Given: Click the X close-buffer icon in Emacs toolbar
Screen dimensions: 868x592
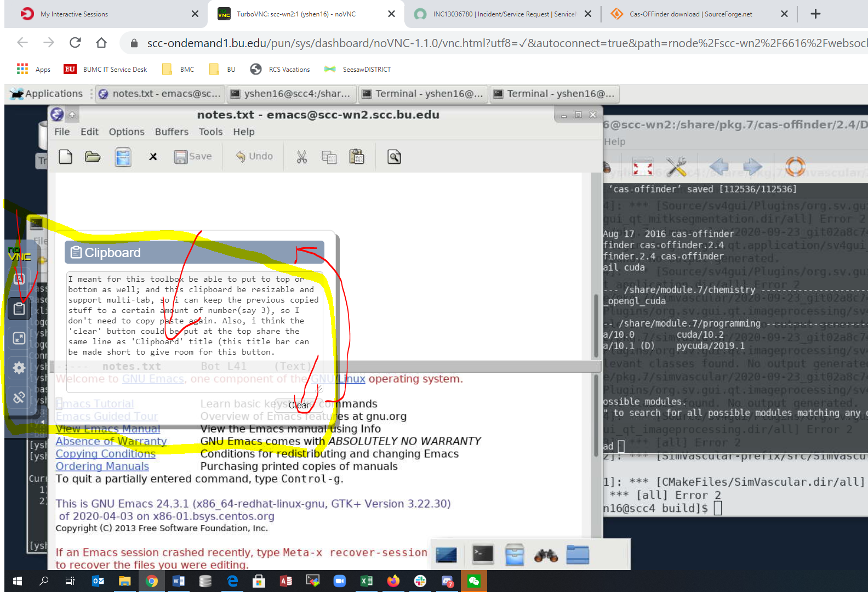Looking at the screenshot, I should coord(153,157).
